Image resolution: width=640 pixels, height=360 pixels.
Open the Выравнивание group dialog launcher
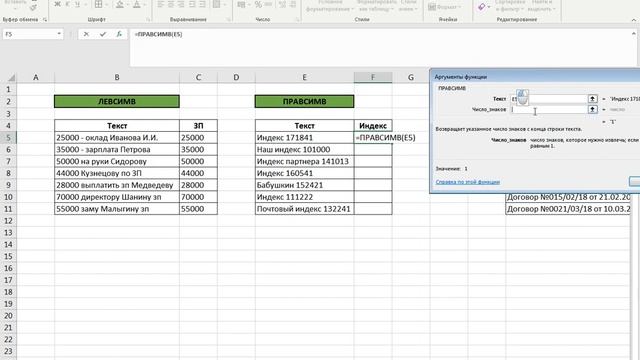point(229,20)
